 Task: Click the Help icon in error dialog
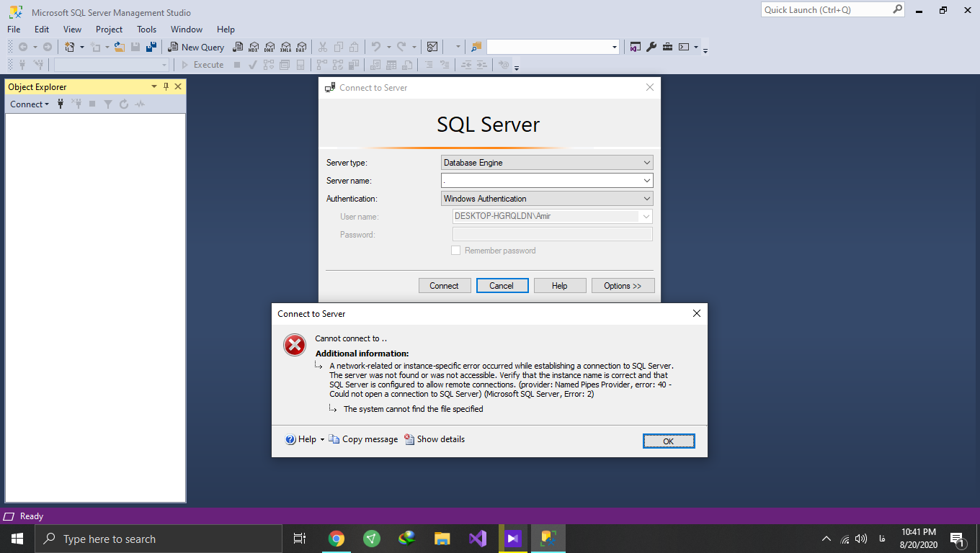291,439
